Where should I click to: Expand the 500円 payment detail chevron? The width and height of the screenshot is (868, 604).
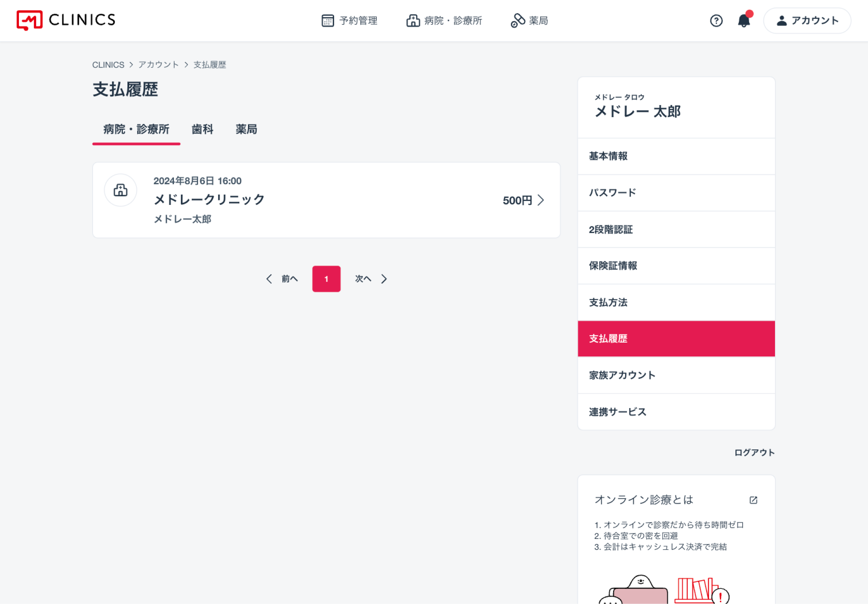(541, 200)
